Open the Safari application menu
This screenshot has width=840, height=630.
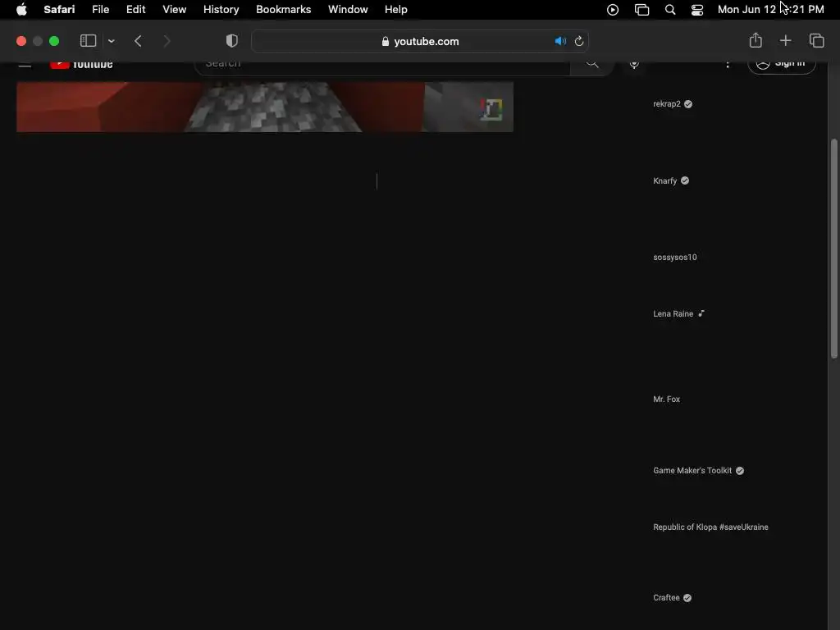click(59, 10)
